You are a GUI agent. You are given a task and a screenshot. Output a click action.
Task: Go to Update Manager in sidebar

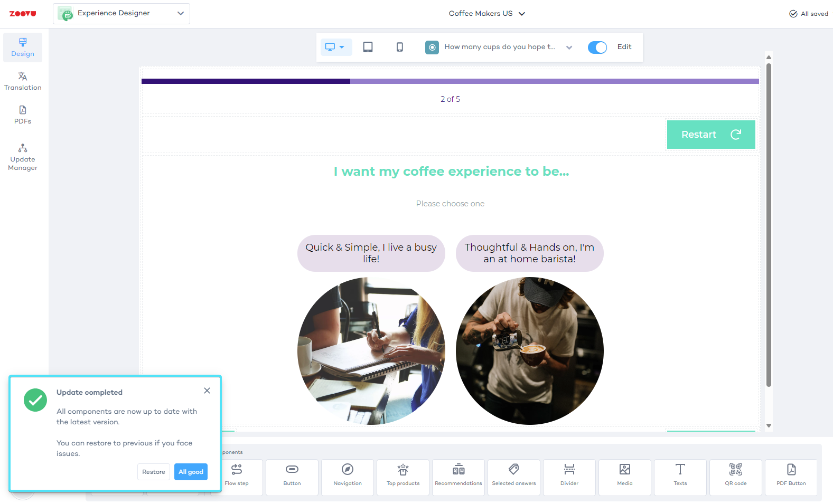coord(23,157)
